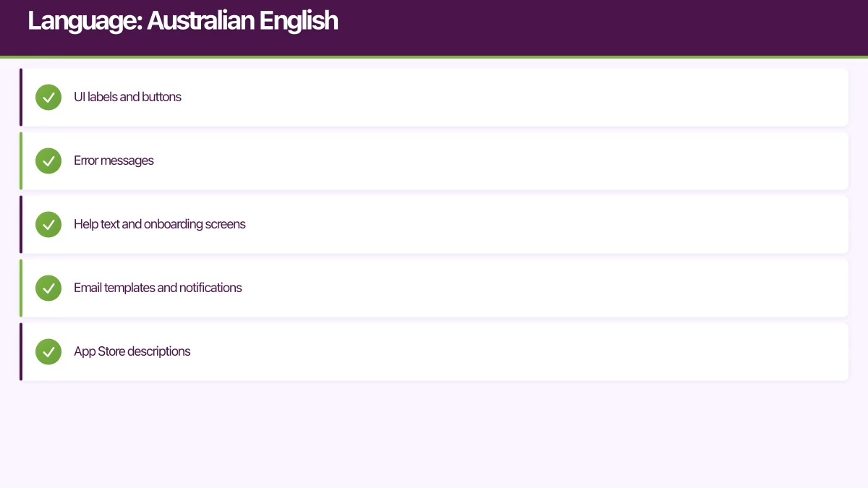The image size is (868, 488).
Task: Click the App Store descriptions text
Action: pos(132,351)
